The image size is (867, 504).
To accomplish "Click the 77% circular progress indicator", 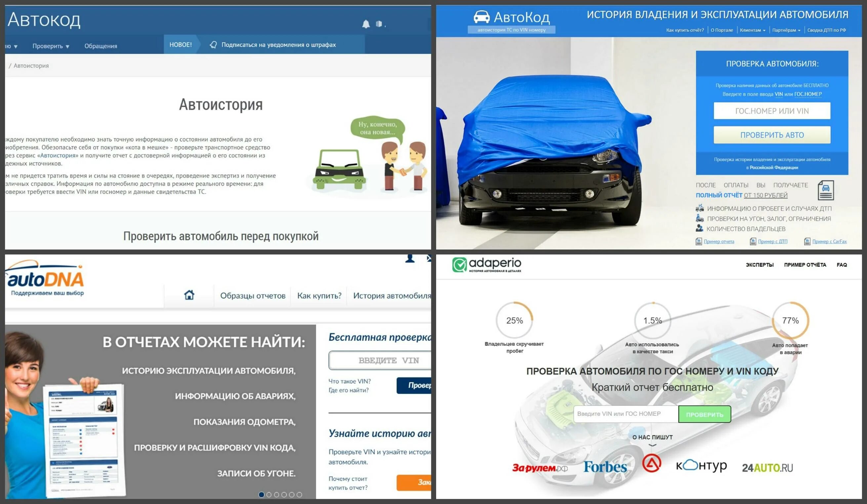I will [x=791, y=321].
